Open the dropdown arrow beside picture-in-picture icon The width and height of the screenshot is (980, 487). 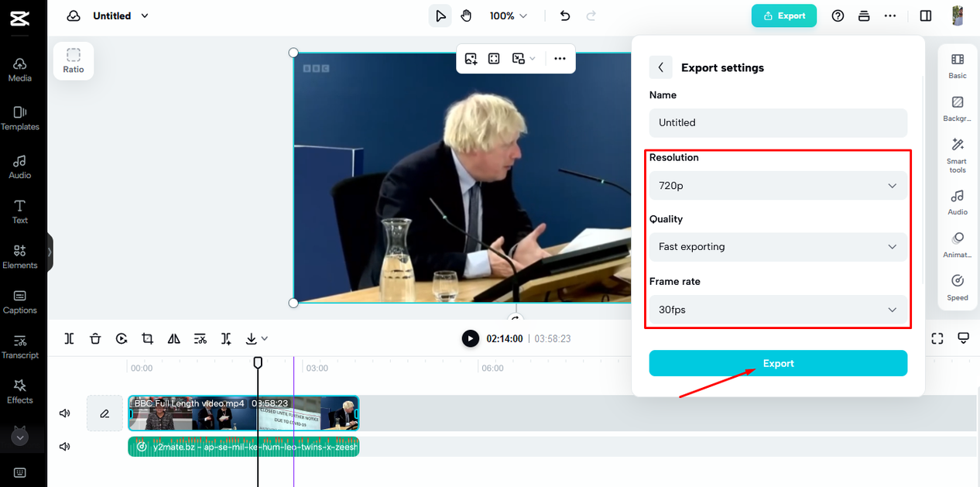pyautogui.click(x=533, y=59)
